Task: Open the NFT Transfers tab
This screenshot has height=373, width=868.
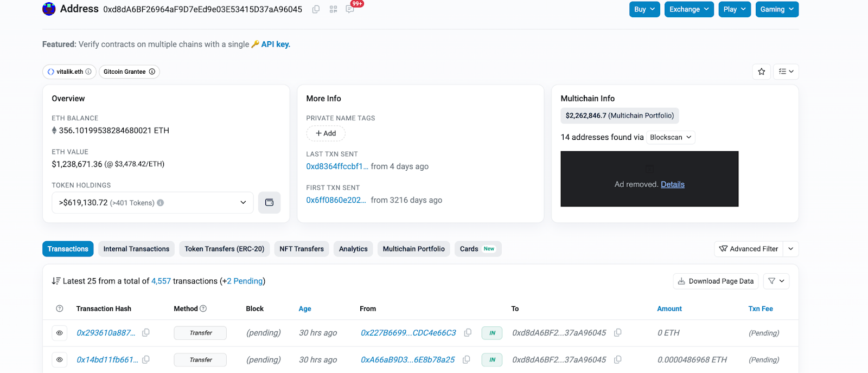Action: (x=302, y=249)
